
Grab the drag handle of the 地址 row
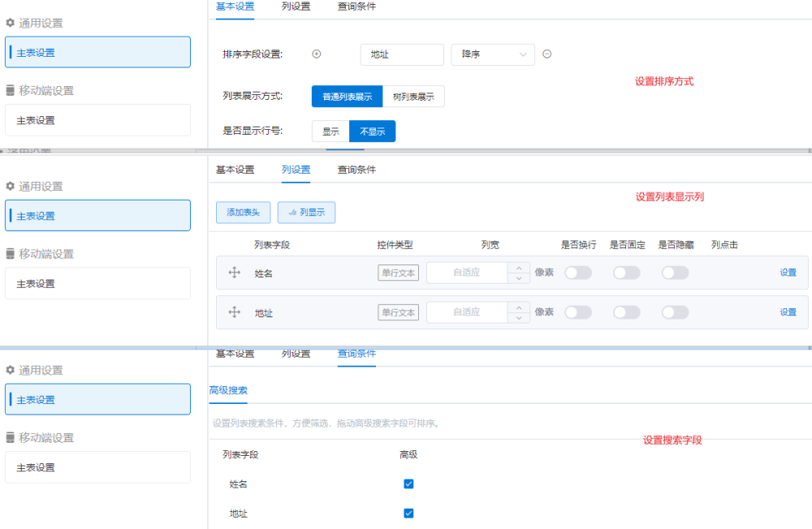click(x=235, y=312)
